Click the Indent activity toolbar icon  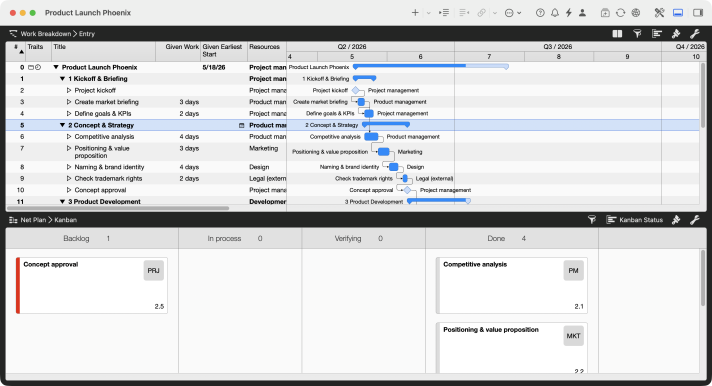[444, 13]
